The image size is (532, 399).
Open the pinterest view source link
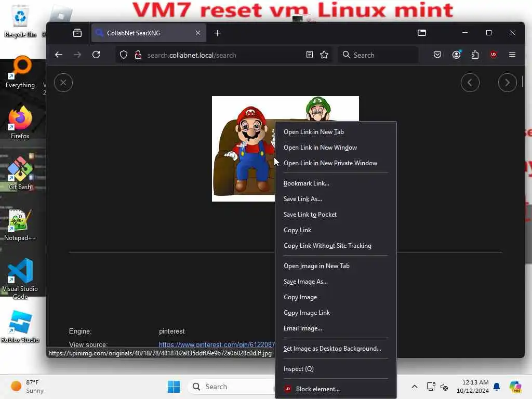click(x=217, y=344)
